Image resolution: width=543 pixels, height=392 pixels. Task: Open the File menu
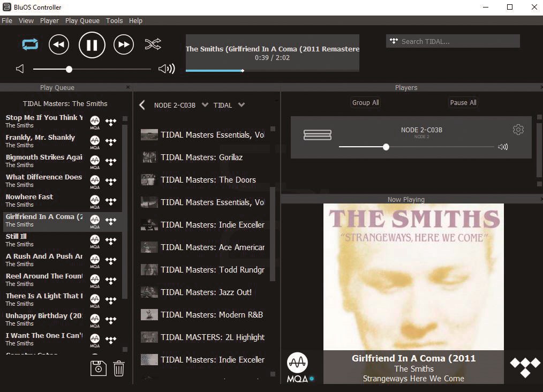click(x=7, y=20)
